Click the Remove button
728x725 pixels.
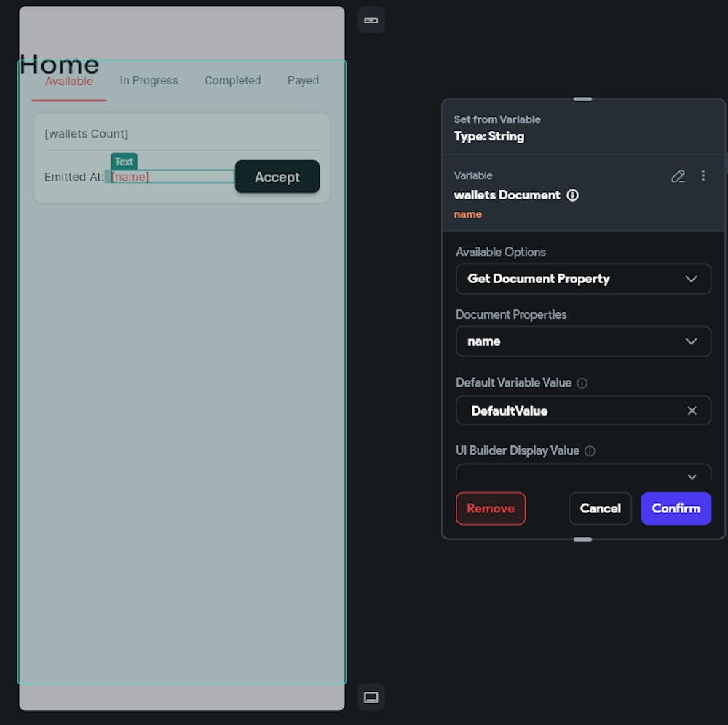[491, 509]
